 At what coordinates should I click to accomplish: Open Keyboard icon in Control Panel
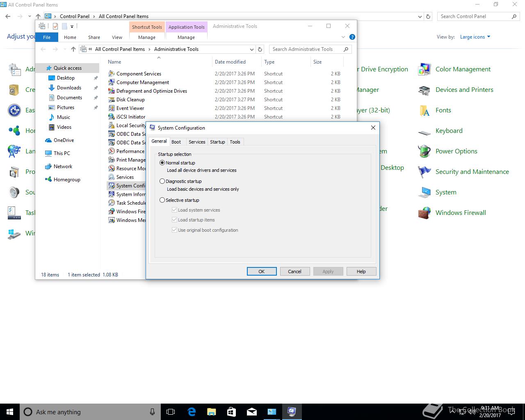[x=424, y=132]
